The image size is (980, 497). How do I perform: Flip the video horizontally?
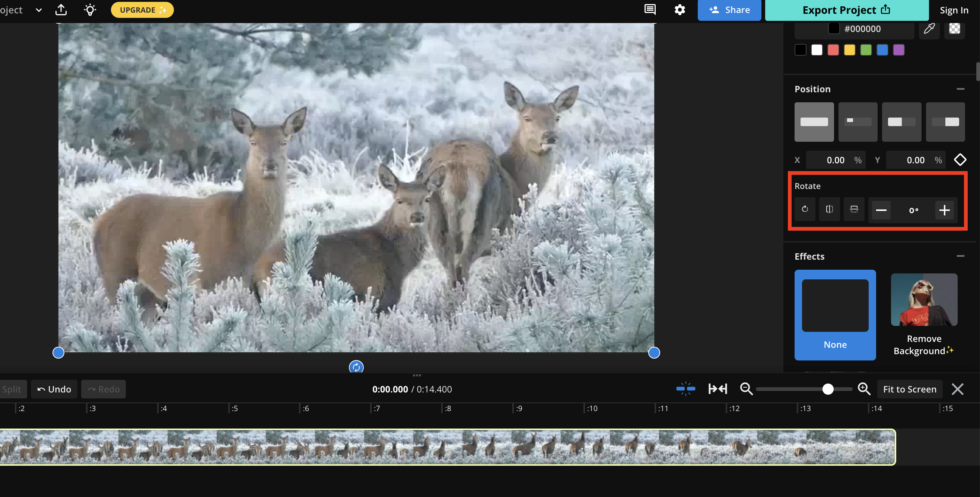click(x=829, y=209)
